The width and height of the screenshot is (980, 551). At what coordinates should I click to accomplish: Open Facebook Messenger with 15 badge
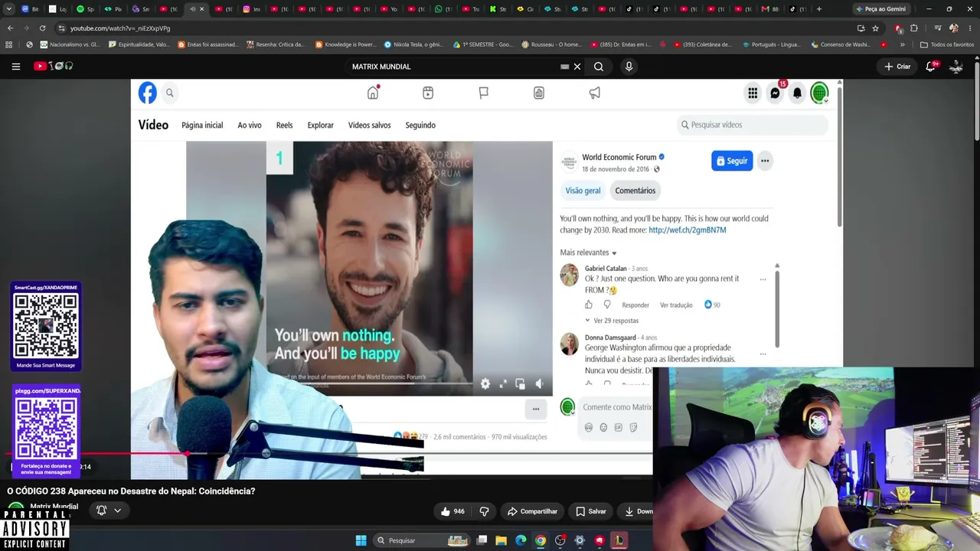tap(776, 93)
